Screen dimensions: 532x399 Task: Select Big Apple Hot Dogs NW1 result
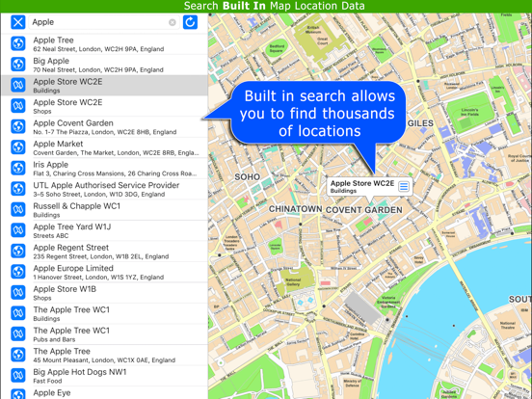(104, 375)
